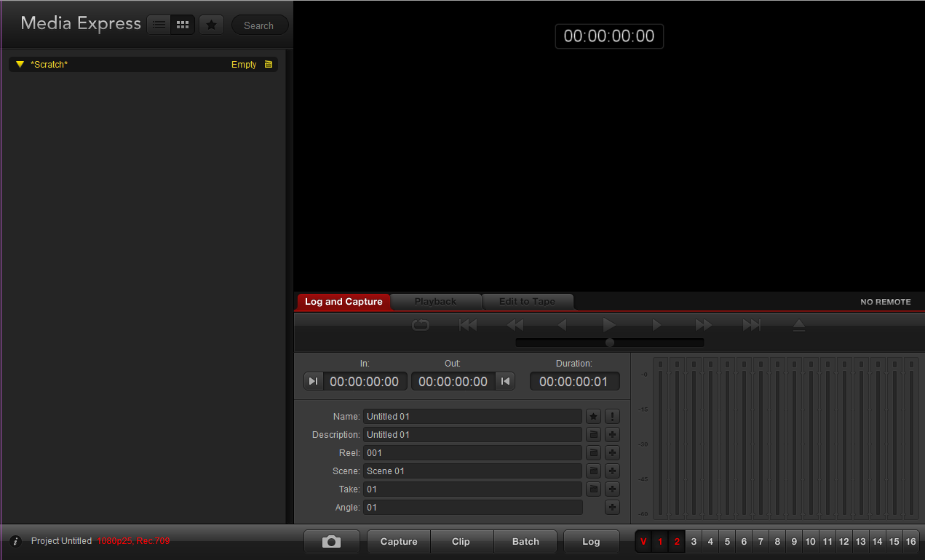Screen dimensions: 925x560
Task: Mark In point button
Action: tap(313, 381)
